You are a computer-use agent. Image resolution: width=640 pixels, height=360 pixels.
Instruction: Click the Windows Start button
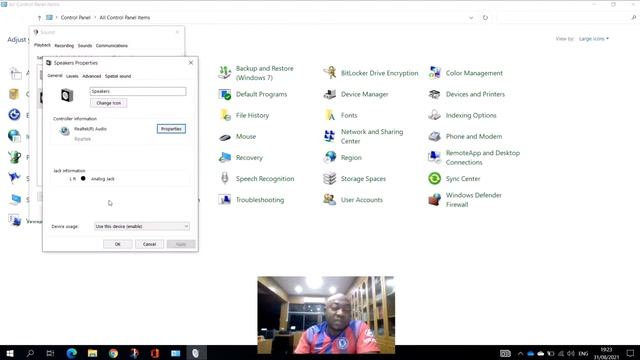10,353
